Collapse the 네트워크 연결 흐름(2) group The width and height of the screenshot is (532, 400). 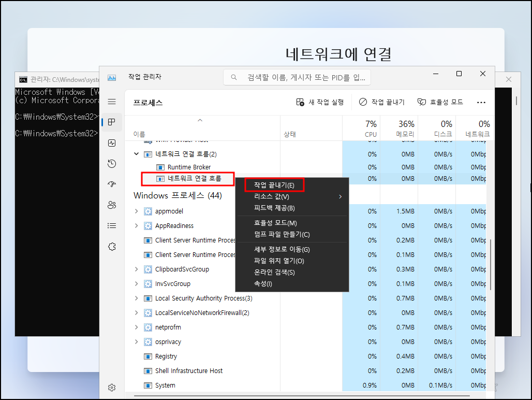pyautogui.click(x=137, y=154)
